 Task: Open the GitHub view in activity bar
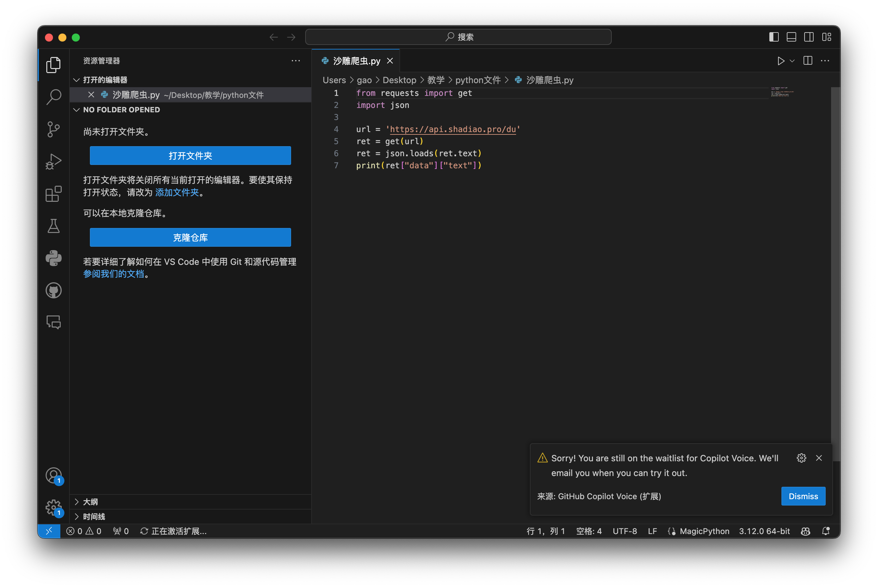53,290
